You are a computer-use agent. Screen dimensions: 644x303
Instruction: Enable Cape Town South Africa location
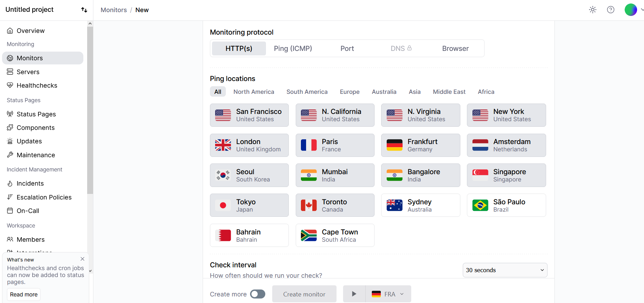[335, 235]
